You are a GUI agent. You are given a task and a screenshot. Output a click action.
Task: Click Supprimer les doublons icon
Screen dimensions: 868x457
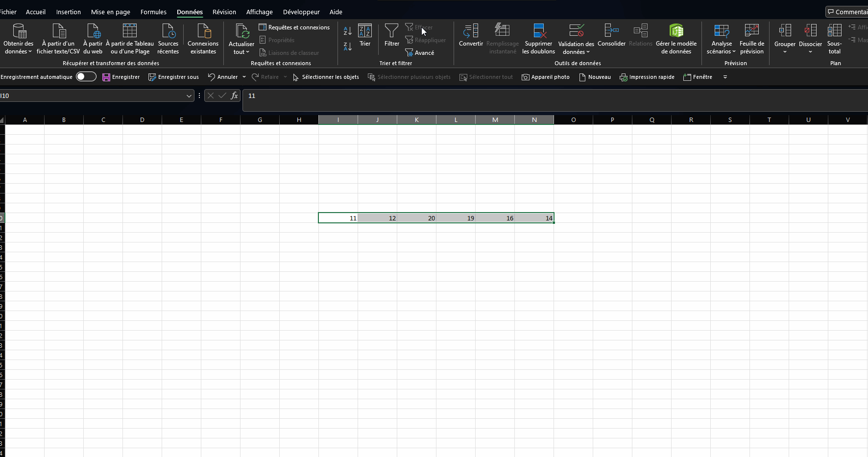[x=539, y=31]
